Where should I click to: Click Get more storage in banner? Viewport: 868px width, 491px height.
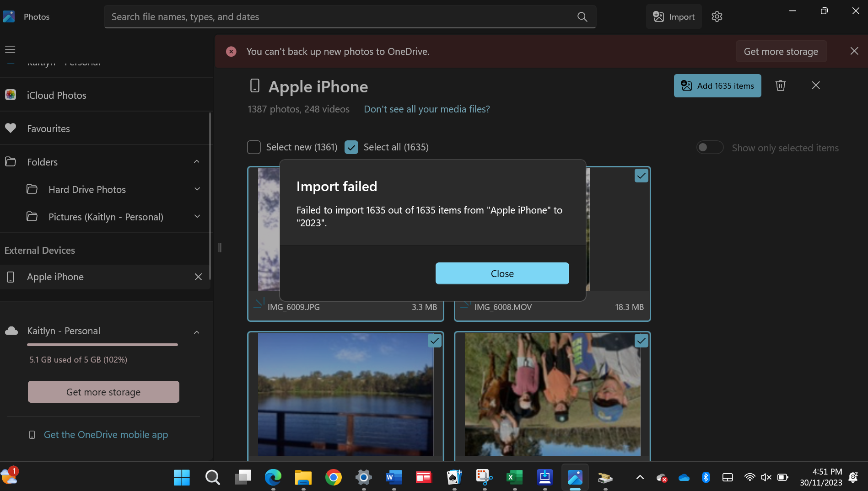(781, 51)
